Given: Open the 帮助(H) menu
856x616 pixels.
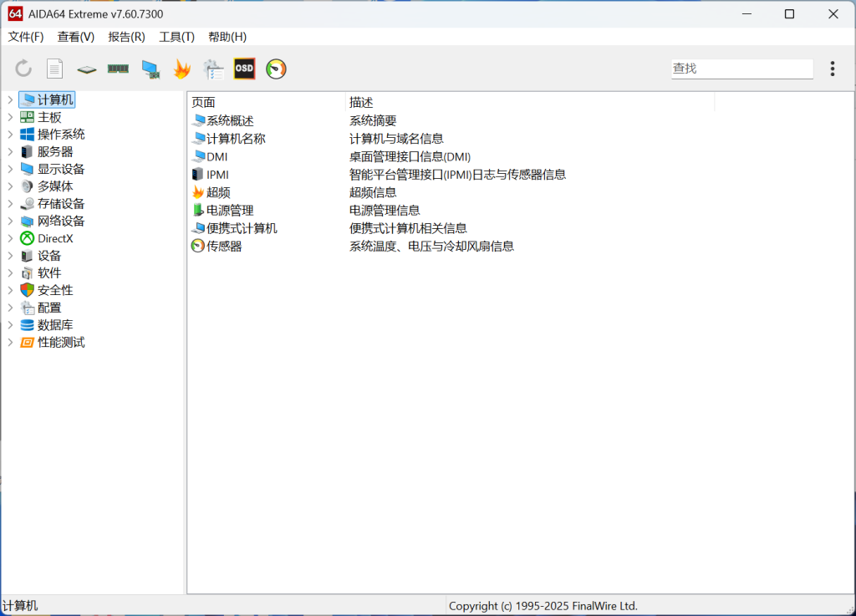Looking at the screenshot, I should 227,37.
